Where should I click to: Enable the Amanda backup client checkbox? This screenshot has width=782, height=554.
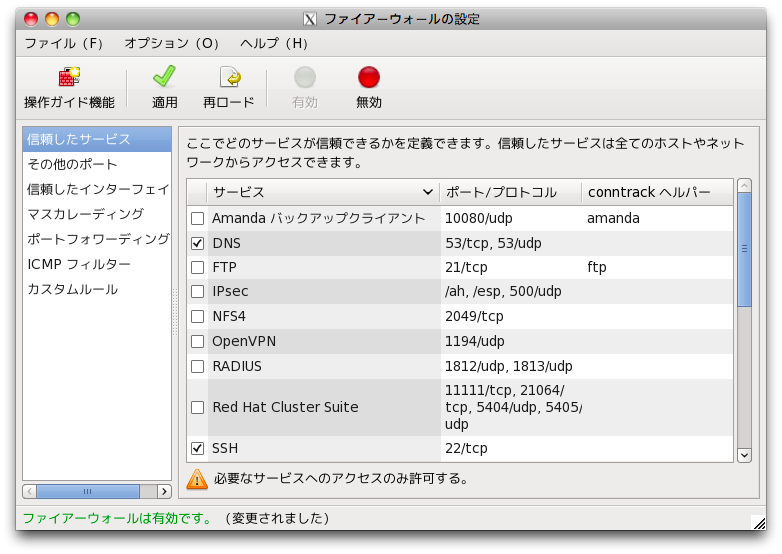tap(198, 218)
